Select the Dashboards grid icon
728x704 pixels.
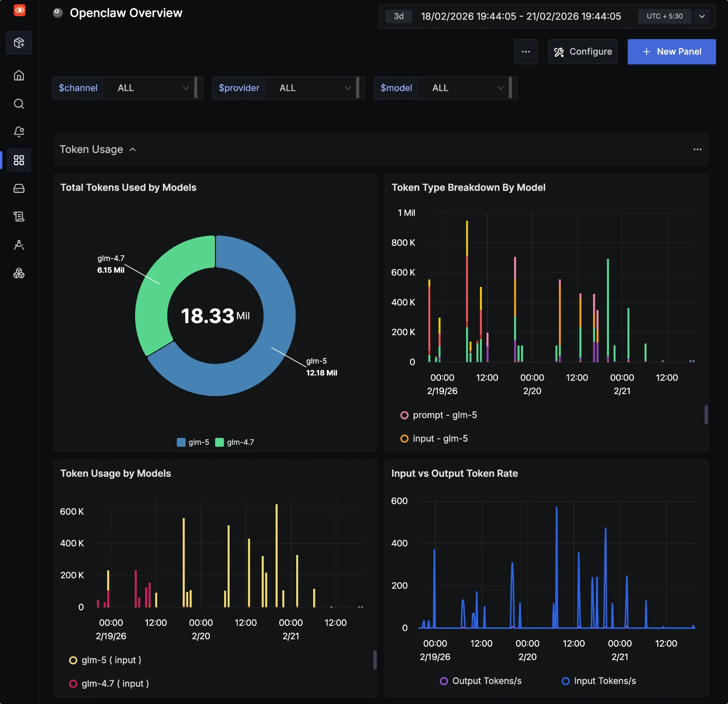19,160
